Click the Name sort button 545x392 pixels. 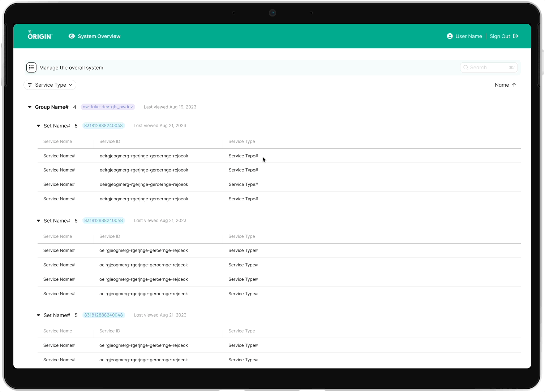point(505,85)
